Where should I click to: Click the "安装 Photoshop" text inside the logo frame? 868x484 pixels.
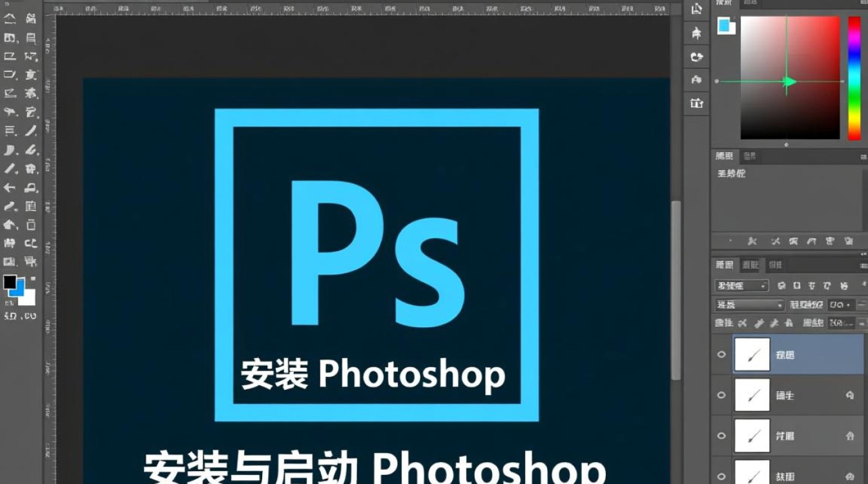click(373, 374)
